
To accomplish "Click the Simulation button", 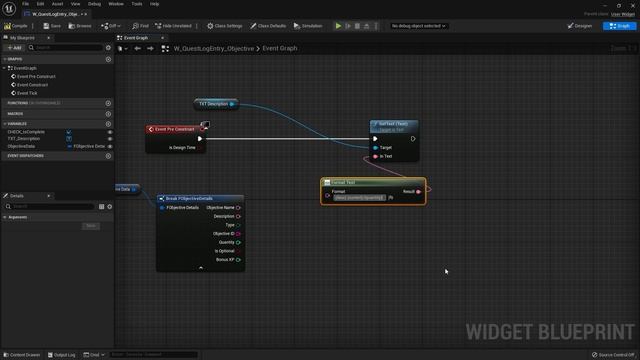I will [308, 26].
